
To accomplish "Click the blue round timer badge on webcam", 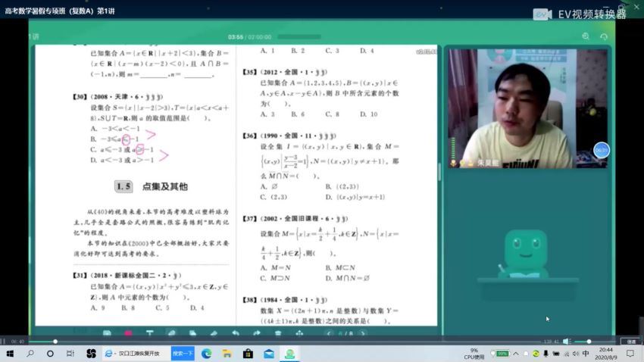I will click(602, 150).
